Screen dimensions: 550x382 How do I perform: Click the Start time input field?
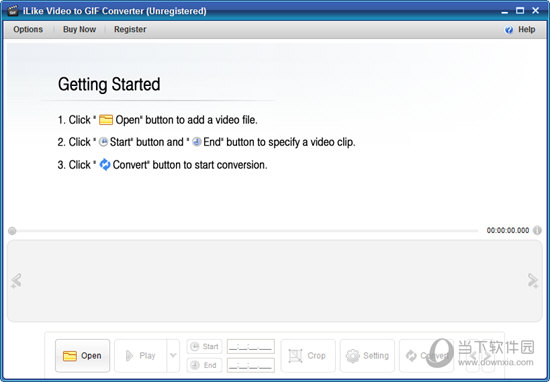click(x=251, y=347)
